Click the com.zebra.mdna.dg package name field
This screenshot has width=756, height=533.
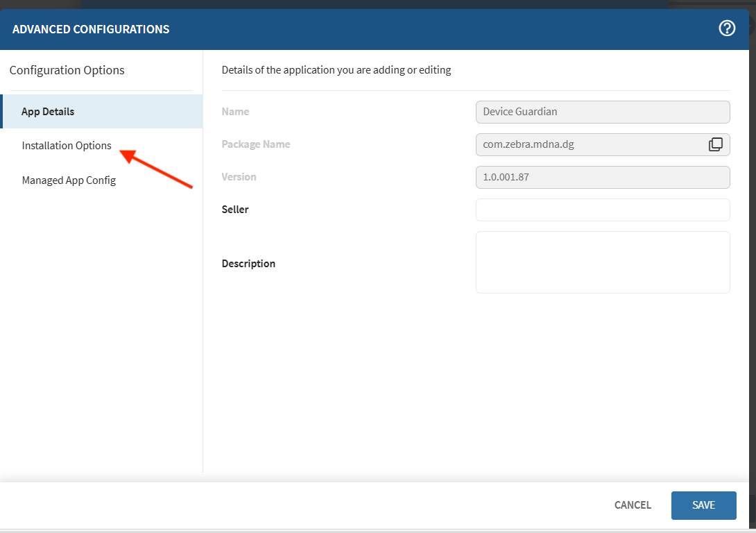590,144
